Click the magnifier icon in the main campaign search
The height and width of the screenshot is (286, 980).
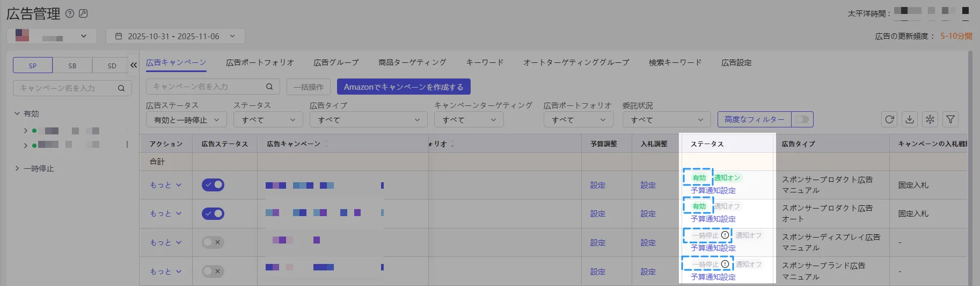coord(269,87)
